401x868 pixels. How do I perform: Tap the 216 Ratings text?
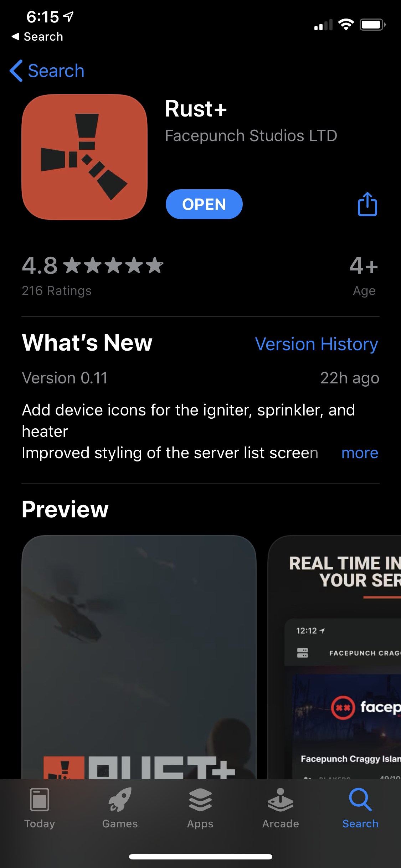click(x=57, y=291)
